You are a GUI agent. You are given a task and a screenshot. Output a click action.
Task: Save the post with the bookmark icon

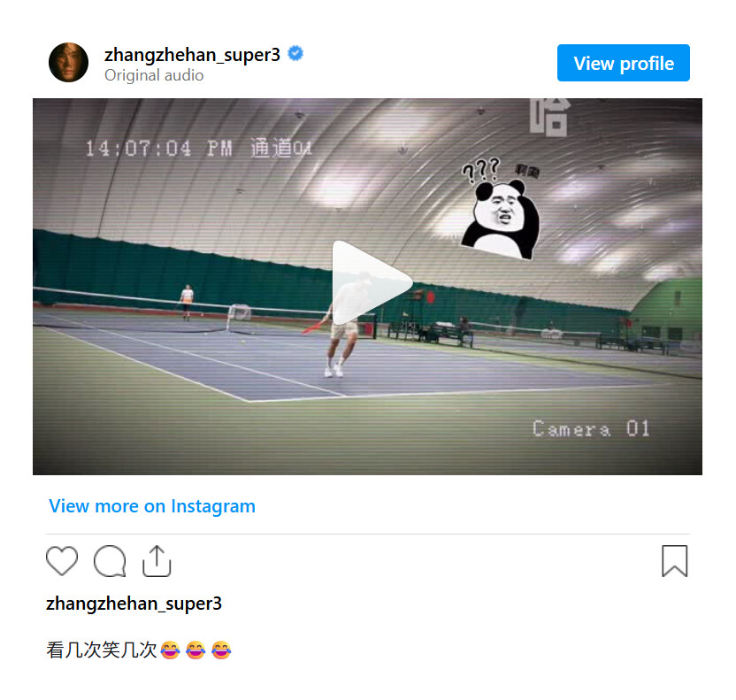(674, 560)
